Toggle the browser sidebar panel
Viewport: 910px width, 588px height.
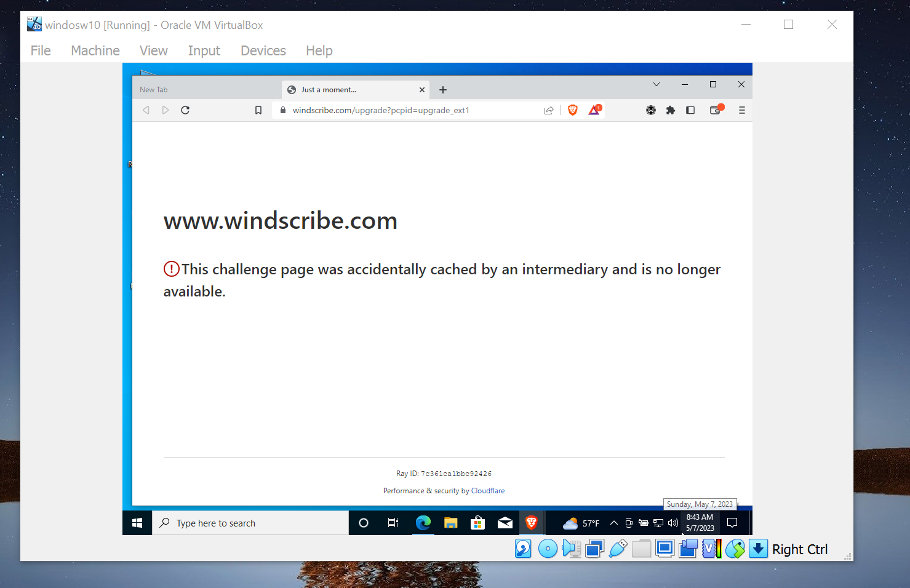(x=690, y=110)
